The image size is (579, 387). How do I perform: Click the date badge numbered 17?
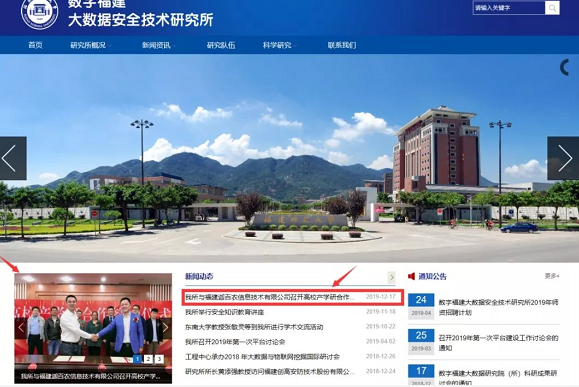(421, 375)
